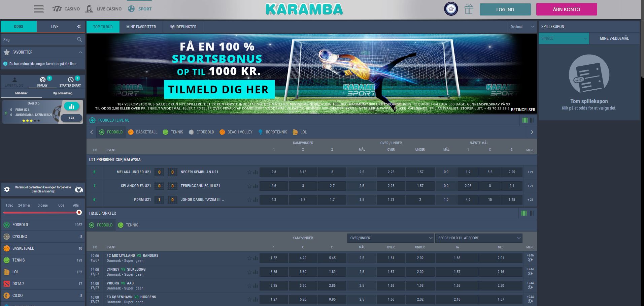Favorite the PDRM U21 match
Viewport: 644px width, 306px height.
pos(249,200)
